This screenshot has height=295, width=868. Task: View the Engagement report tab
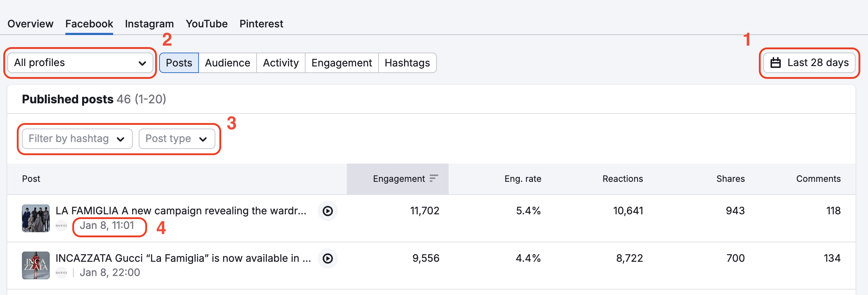[x=342, y=63]
